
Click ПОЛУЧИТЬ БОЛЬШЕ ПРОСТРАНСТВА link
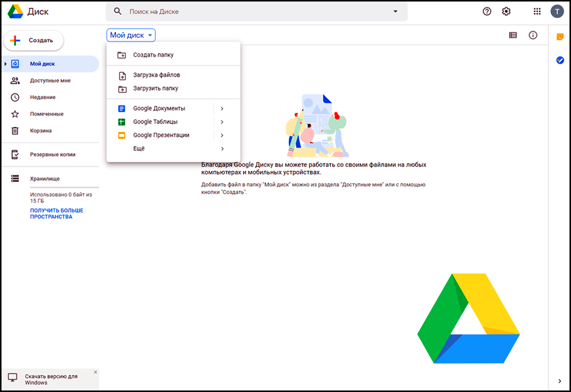pos(56,213)
